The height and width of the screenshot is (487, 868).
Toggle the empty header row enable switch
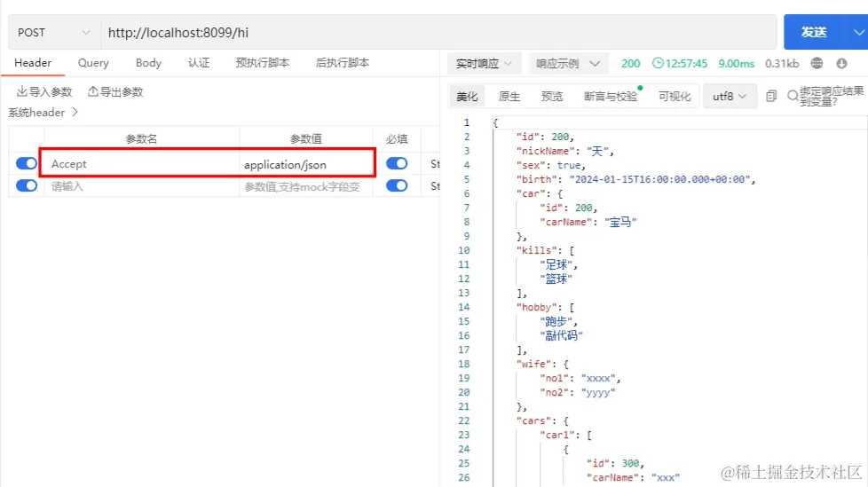tap(26, 185)
